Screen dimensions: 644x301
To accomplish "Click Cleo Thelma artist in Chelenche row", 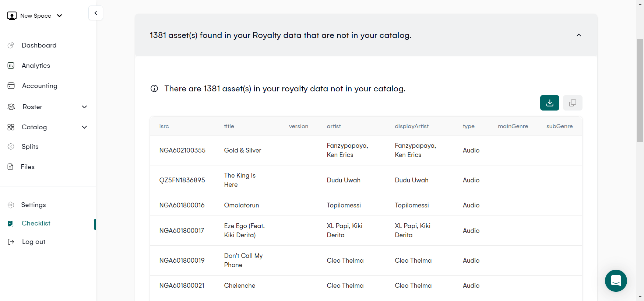I will click(x=345, y=286).
